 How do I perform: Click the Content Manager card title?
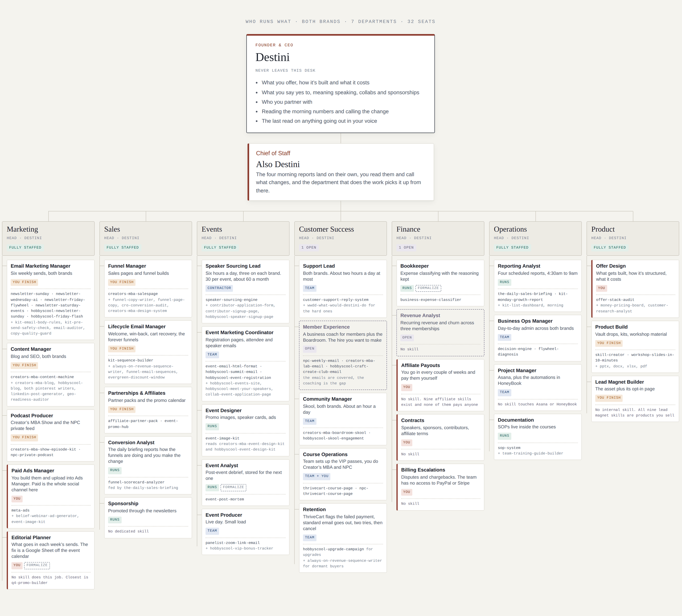31,349
